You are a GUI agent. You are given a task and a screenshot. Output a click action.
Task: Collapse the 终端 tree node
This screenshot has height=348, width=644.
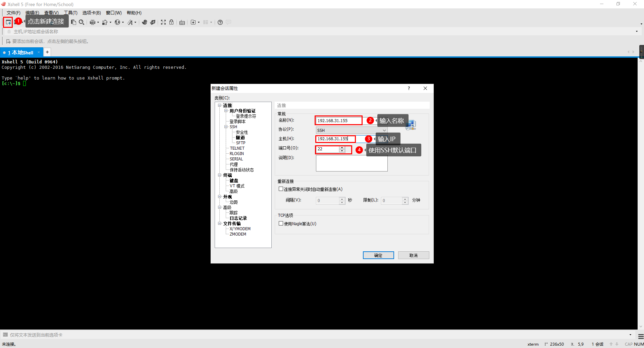pyautogui.click(x=220, y=175)
